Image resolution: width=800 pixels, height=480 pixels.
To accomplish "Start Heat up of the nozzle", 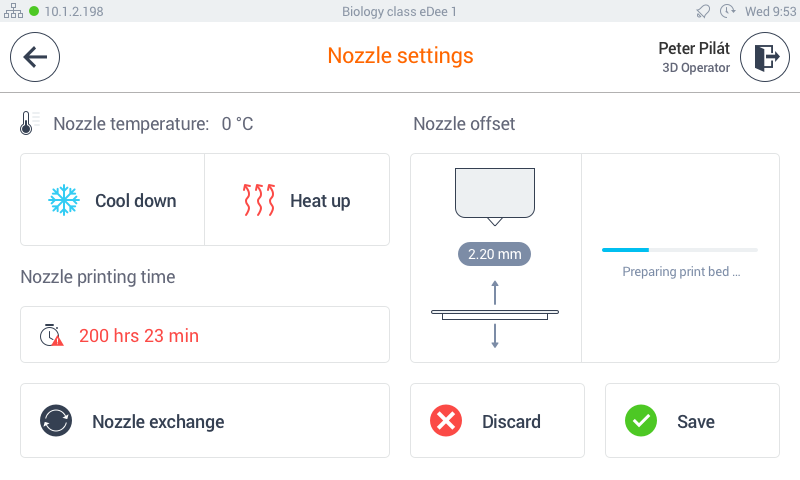I will point(297,199).
